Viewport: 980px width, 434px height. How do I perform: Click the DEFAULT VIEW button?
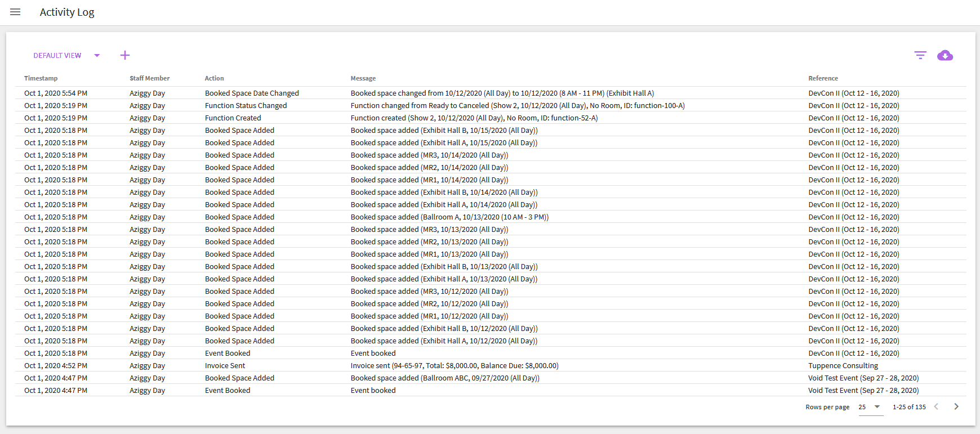[x=57, y=56]
